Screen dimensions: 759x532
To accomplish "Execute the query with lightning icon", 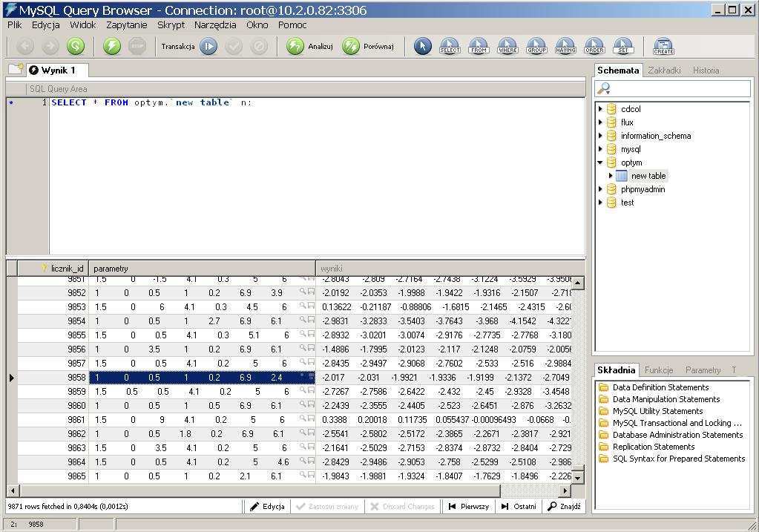I will tap(112, 47).
